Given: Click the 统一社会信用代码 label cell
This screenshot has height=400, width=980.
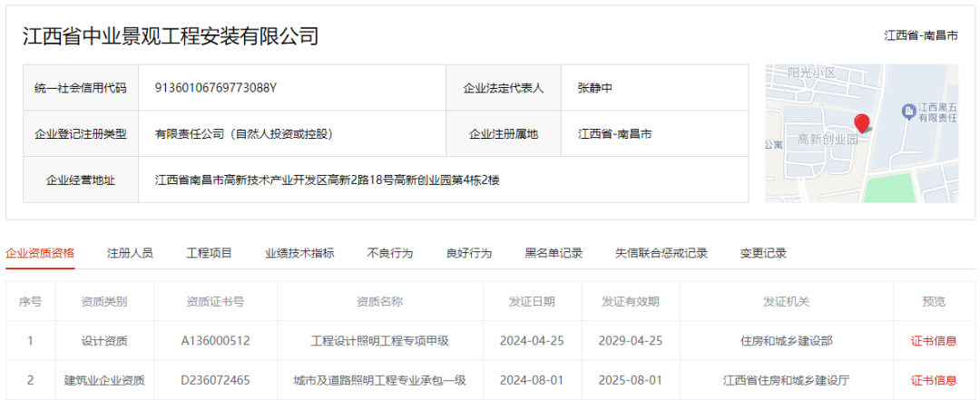Looking at the screenshot, I should 81,88.
